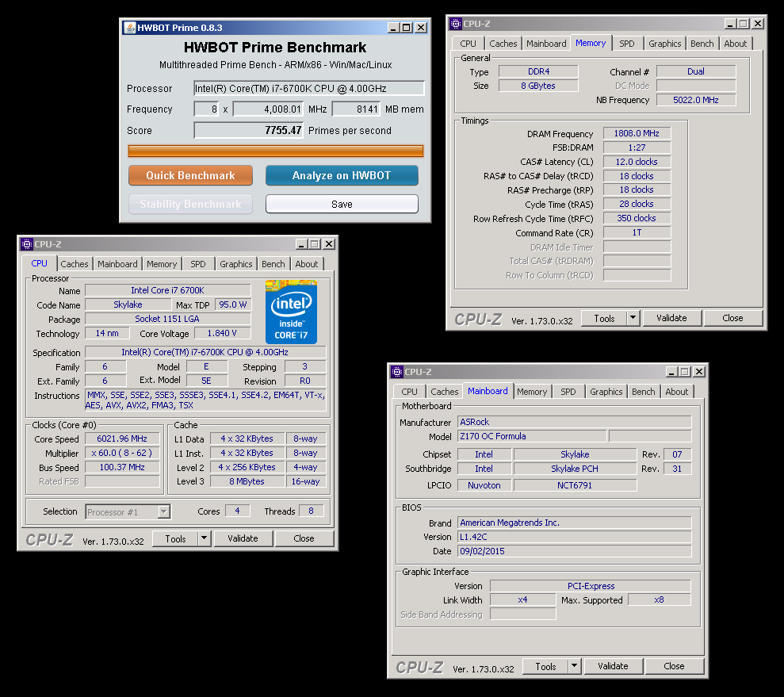The width and height of the screenshot is (784, 697).
Task: Switch to Memory tab in CPU window
Action: [x=162, y=264]
